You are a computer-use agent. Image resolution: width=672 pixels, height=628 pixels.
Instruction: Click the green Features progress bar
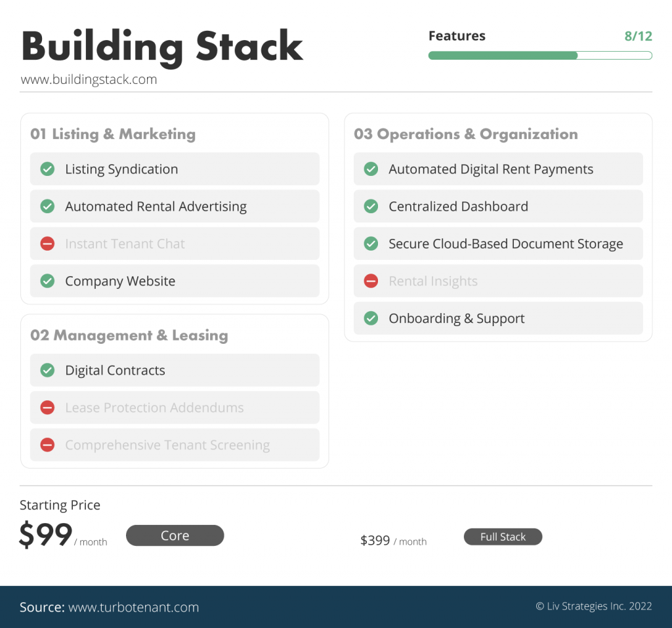pyautogui.click(x=540, y=55)
